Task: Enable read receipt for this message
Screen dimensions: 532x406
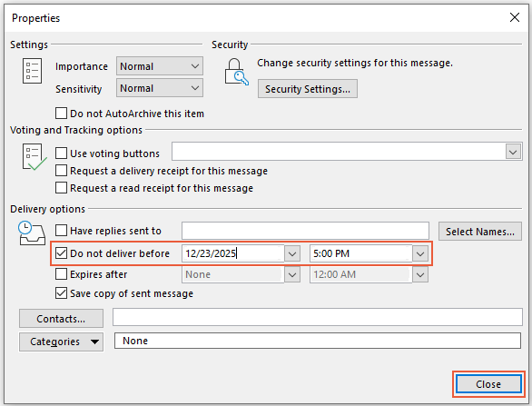Action: (61, 188)
